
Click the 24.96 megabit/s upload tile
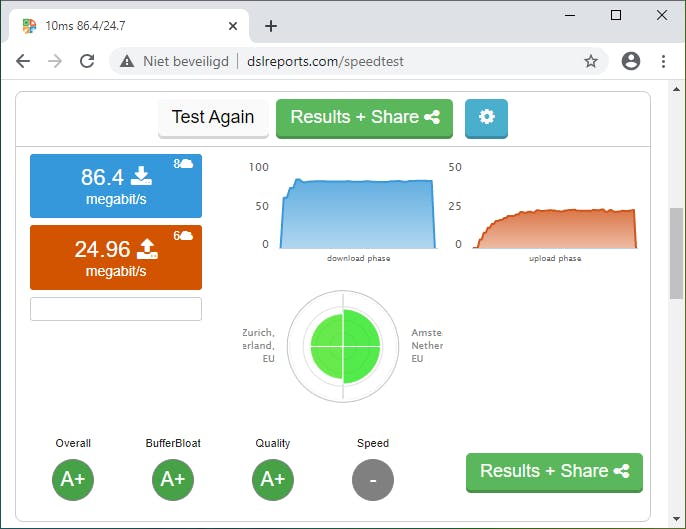(116, 257)
